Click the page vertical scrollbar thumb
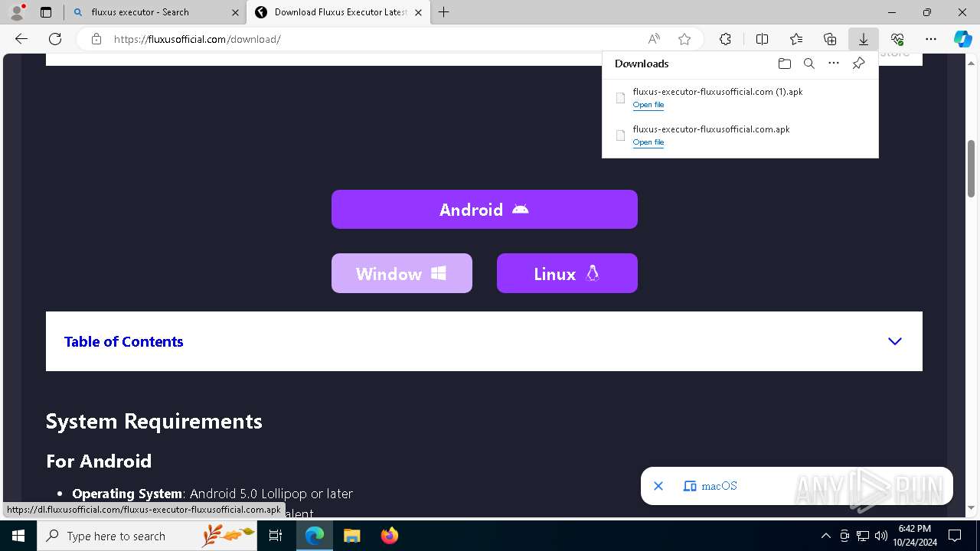This screenshot has width=980, height=551. tap(972, 168)
